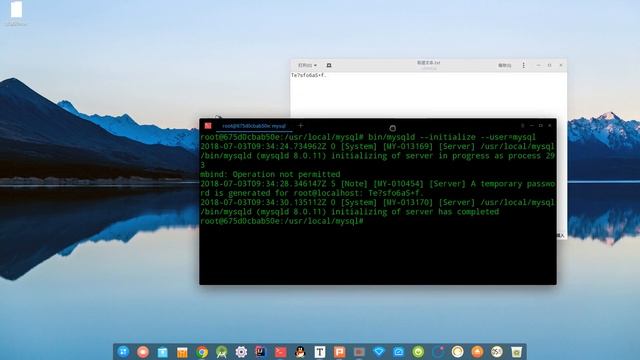Click the blue gauge icon in dock
Image resolution: width=640 pixels, height=360 pixels.
398,352
